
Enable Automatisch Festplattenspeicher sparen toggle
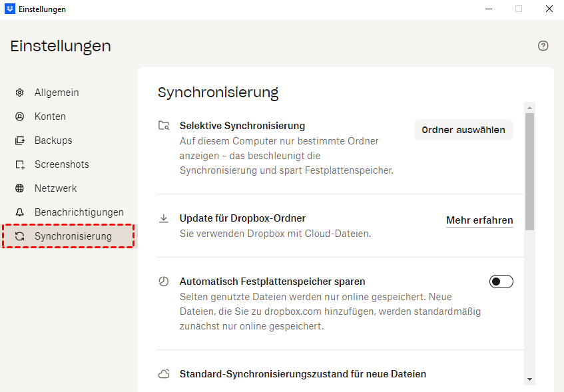[x=501, y=282]
